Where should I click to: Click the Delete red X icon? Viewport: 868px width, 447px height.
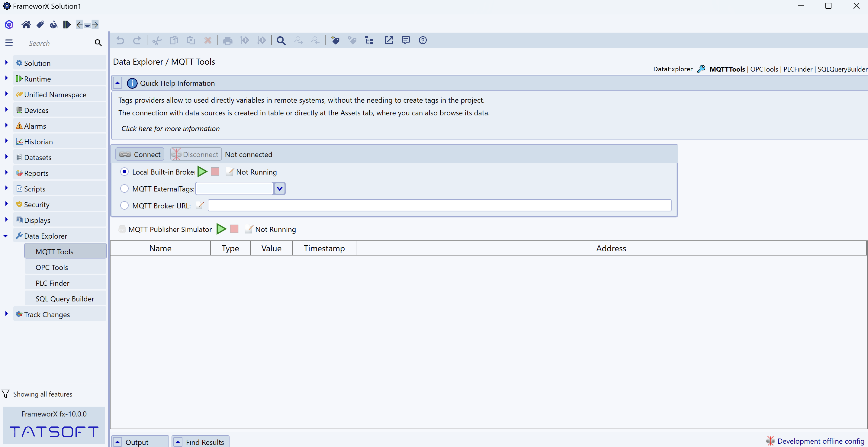207,40
